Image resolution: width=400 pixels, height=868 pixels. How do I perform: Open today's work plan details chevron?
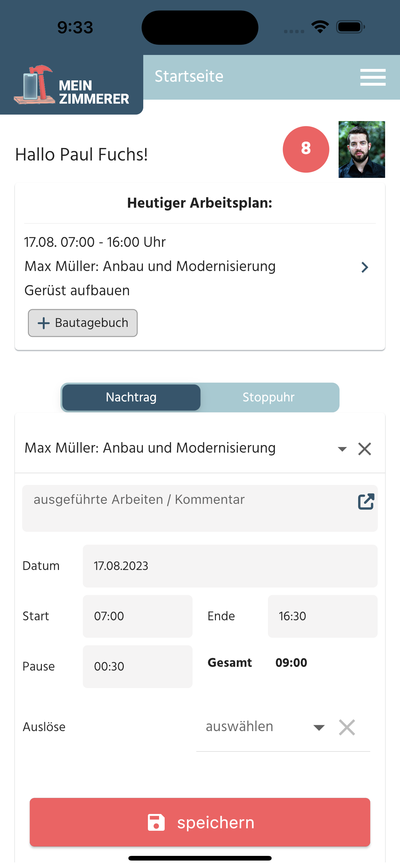[364, 267]
